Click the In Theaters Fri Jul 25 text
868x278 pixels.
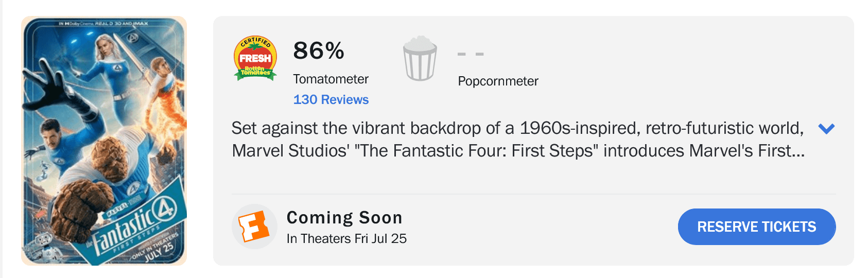(x=346, y=238)
